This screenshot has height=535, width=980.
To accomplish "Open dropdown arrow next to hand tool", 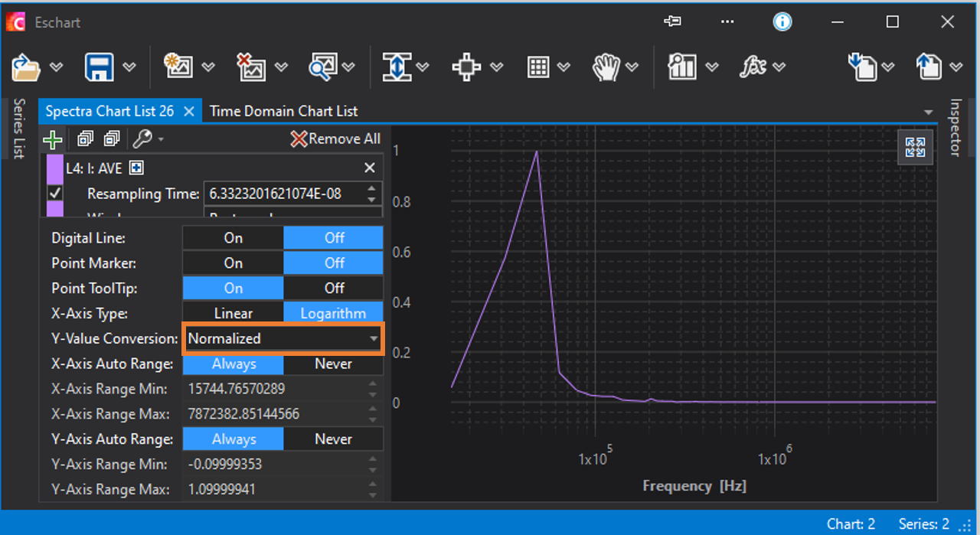I will tap(632, 67).
